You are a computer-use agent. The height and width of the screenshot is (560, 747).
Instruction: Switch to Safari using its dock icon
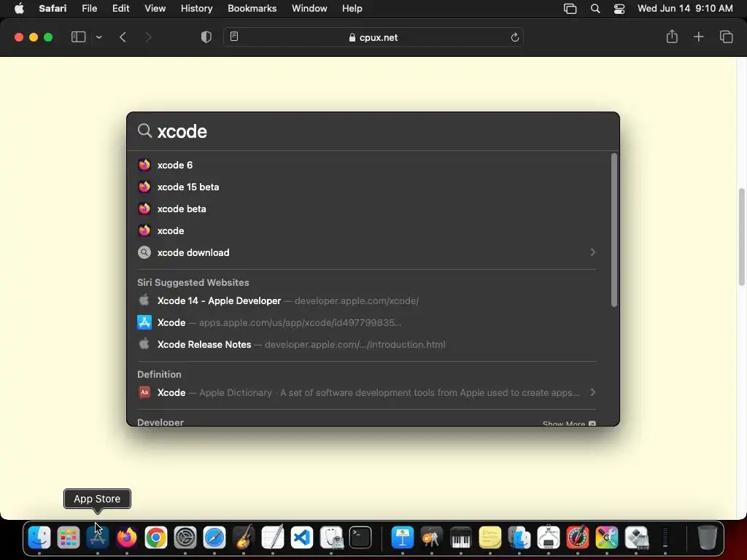coord(214,537)
